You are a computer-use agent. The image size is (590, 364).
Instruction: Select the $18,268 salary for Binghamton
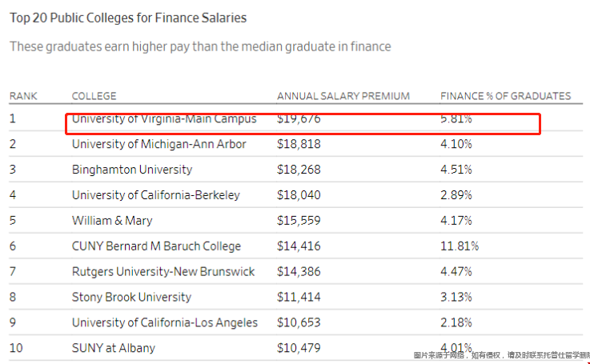point(299,170)
